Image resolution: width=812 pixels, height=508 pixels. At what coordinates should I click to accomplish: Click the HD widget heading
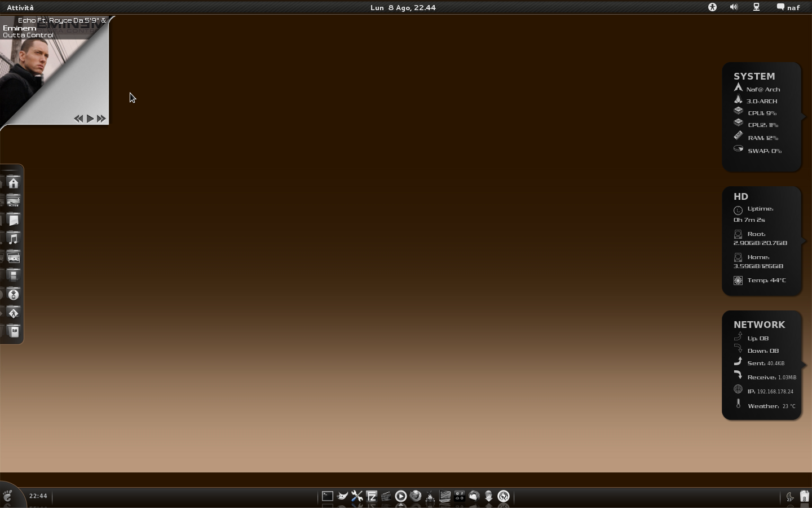[x=740, y=196]
